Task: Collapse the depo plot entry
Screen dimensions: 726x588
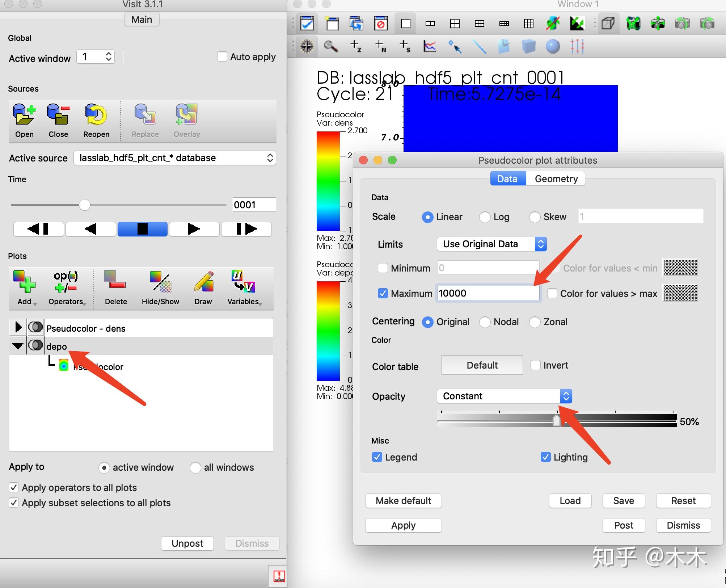Action: pos(18,346)
